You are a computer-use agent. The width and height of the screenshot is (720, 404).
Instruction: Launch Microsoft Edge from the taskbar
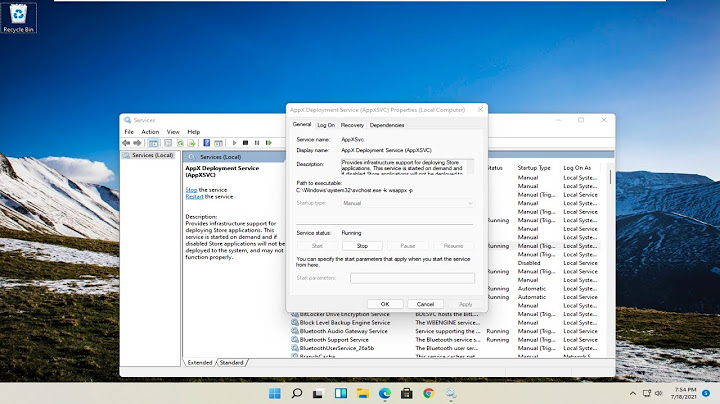[x=385, y=393]
